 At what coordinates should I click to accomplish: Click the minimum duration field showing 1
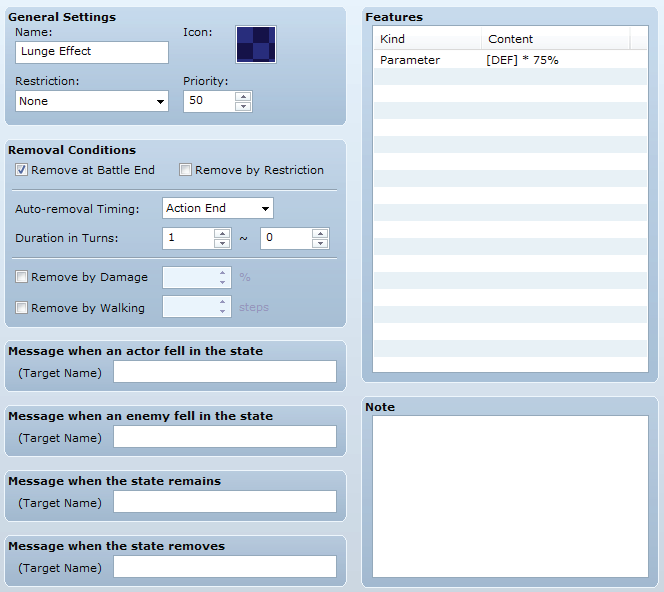(188, 238)
